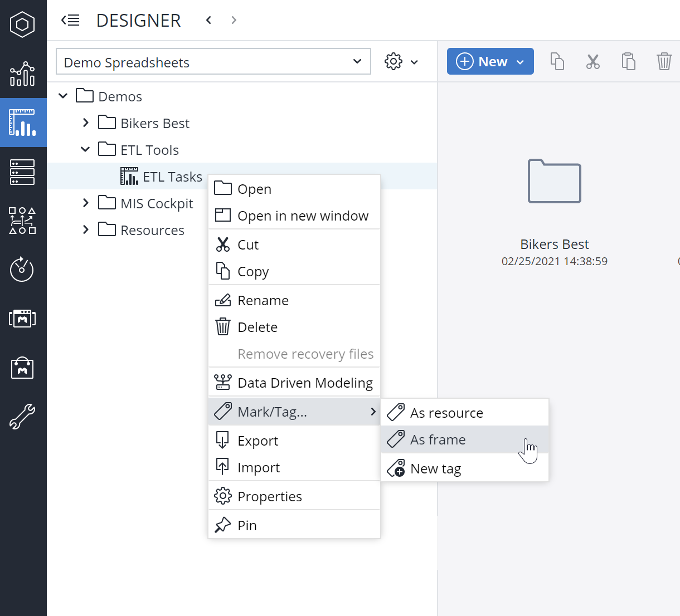The width and height of the screenshot is (680, 616).
Task: Select Copy in context menu
Action: click(294, 271)
